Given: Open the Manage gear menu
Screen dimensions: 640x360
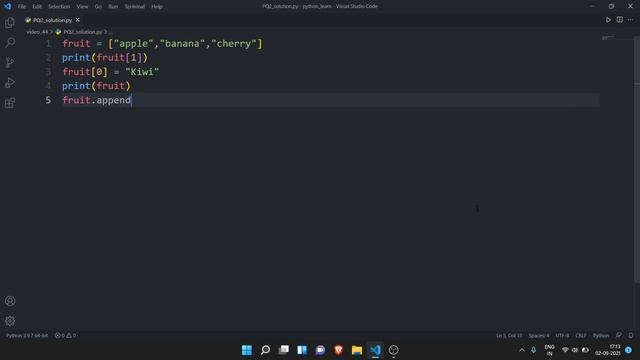Looking at the screenshot, I should point(10,321).
